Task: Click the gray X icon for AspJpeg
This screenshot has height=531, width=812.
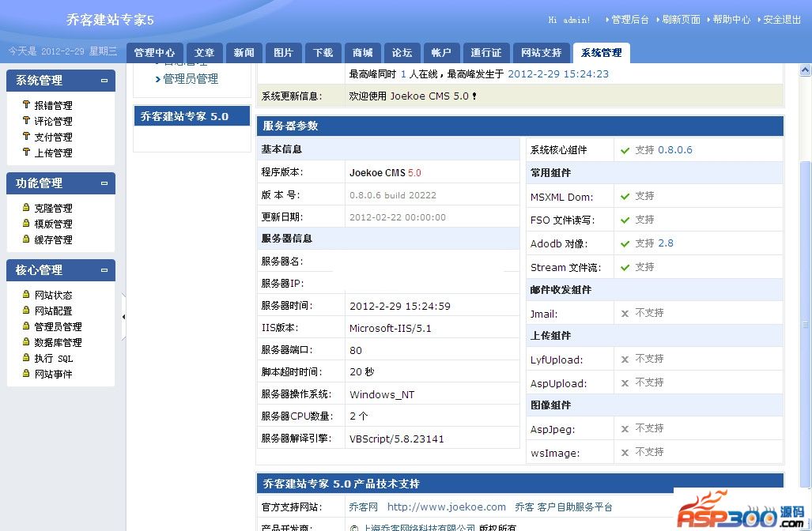Action: tap(625, 429)
